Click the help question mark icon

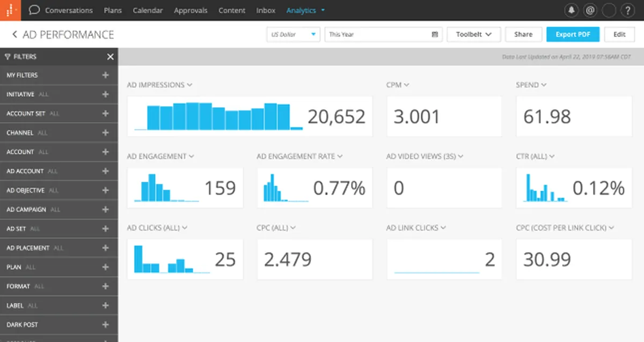[627, 10]
